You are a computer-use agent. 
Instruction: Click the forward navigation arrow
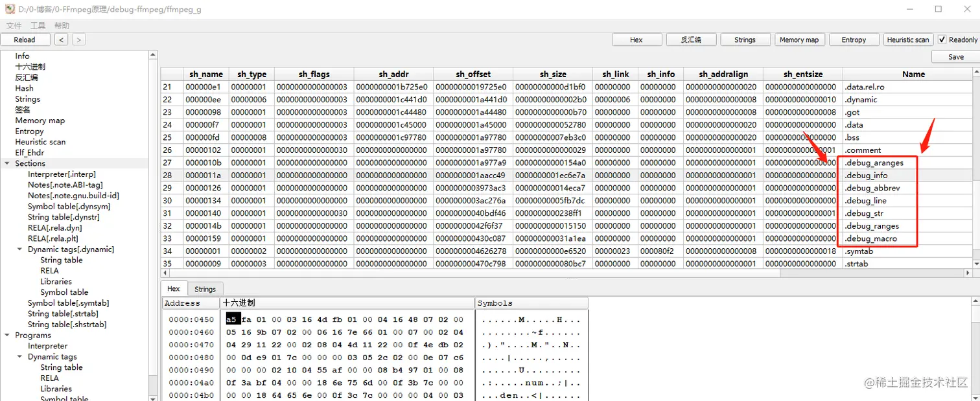point(77,40)
